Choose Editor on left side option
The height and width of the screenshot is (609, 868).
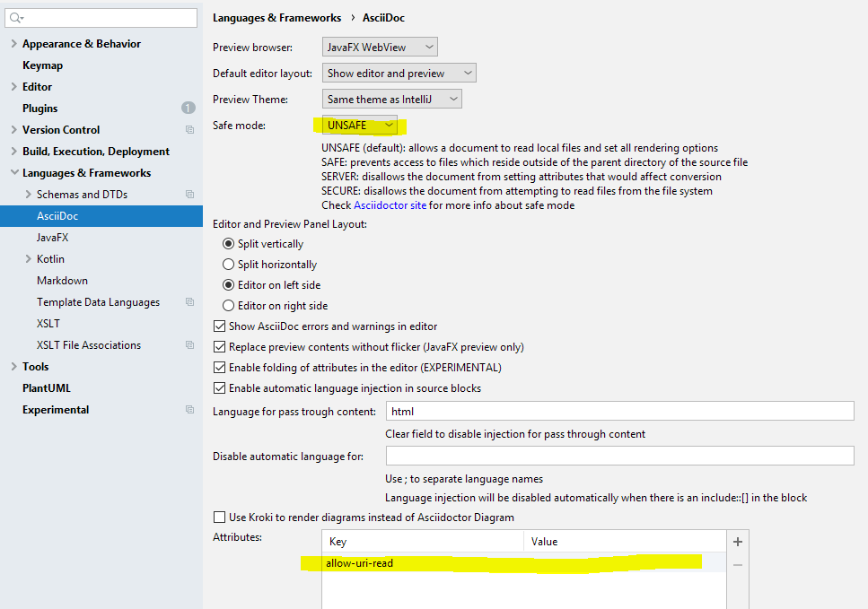point(228,285)
